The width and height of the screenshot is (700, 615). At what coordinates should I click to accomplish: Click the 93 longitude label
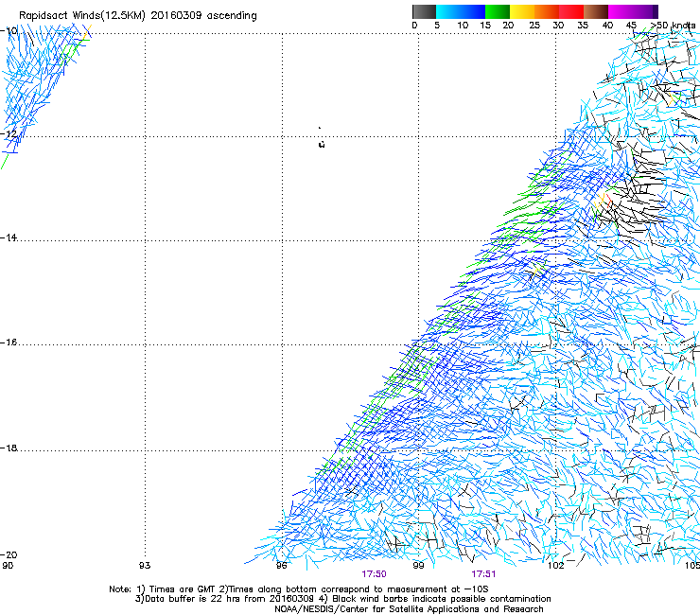click(x=145, y=566)
